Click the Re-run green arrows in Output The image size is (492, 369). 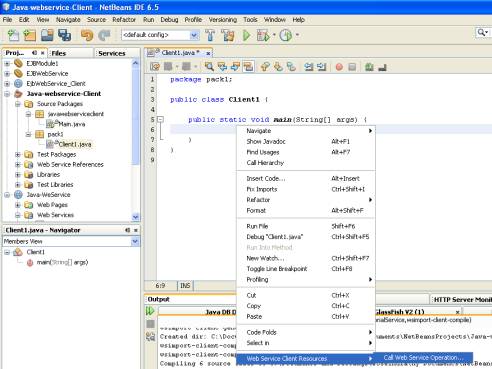(x=150, y=311)
